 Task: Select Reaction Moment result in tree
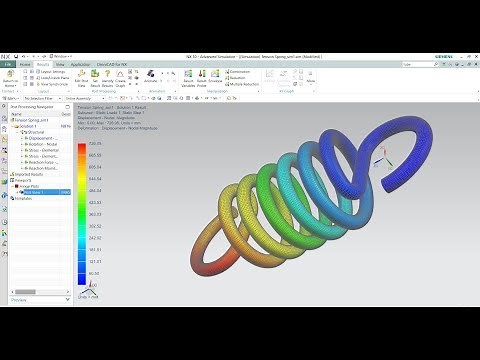(x=43, y=168)
